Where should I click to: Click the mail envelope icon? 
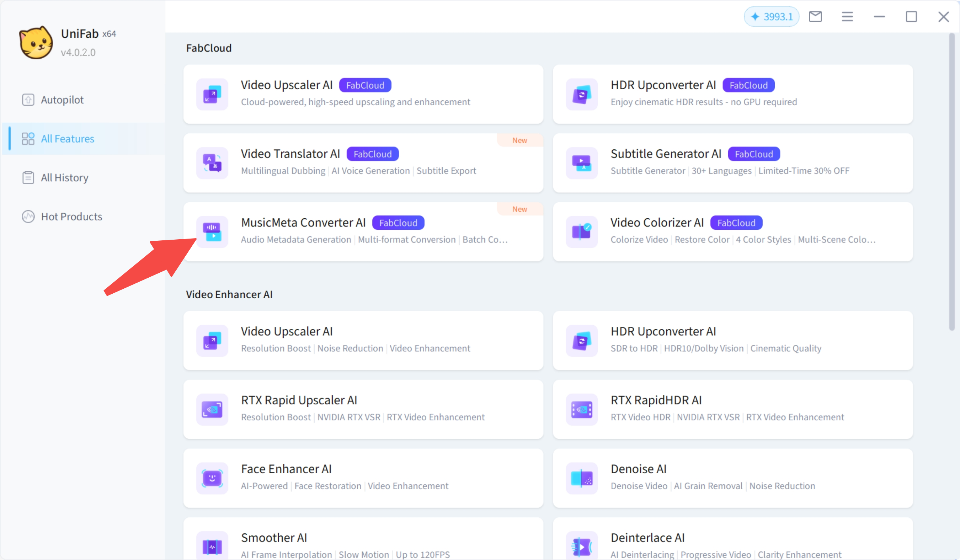click(x=815, y=17)
